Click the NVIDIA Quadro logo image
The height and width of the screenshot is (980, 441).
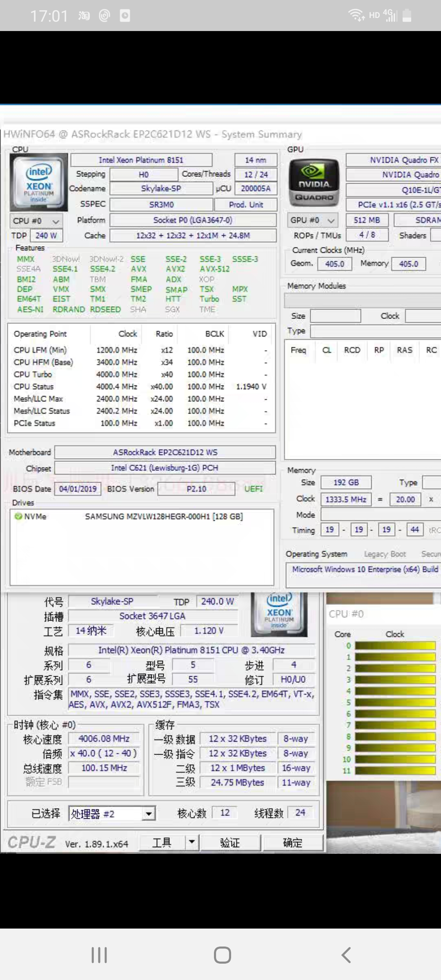point(314,183)
